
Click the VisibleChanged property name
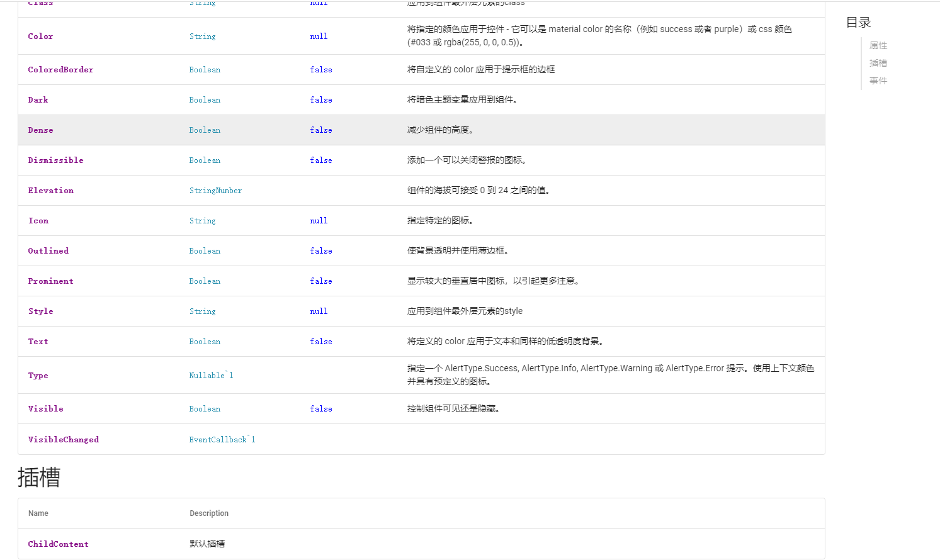tap(63, 440)
